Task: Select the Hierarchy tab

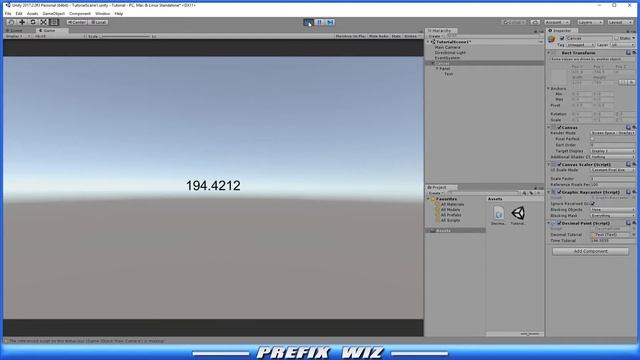Action: click(441, 31)
